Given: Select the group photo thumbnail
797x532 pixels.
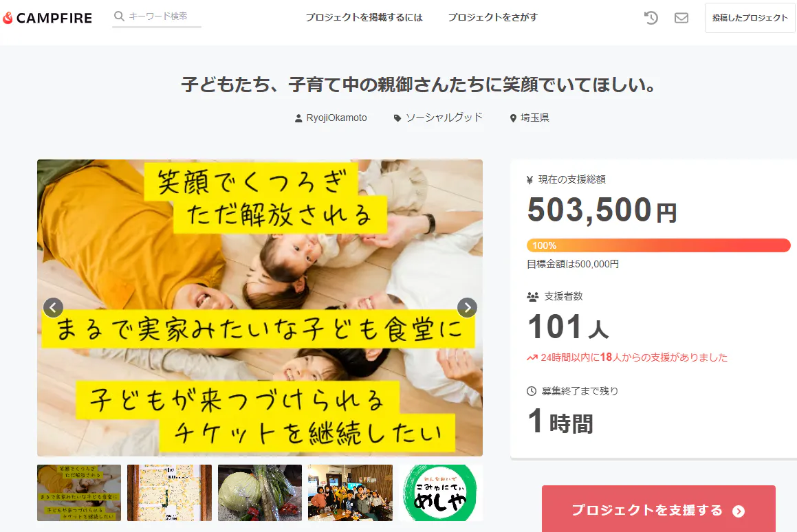Looking at the screenshot, I should coord(350,492).
